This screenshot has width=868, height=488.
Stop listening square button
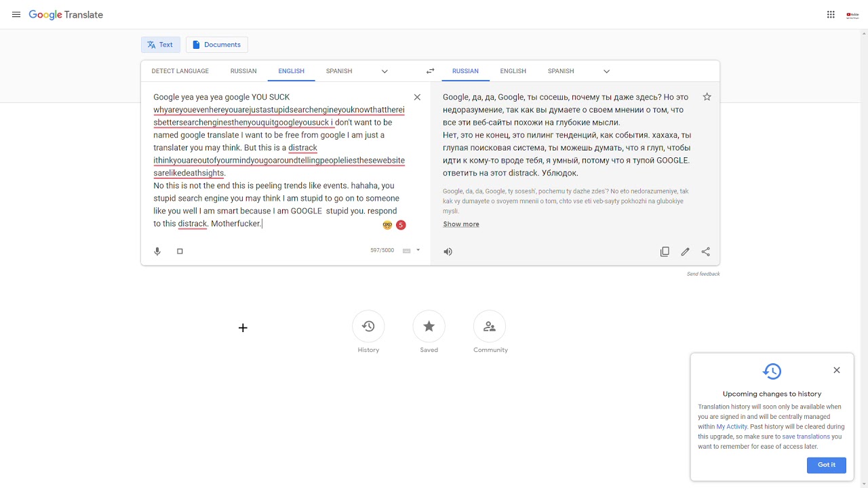pos(180,251)
